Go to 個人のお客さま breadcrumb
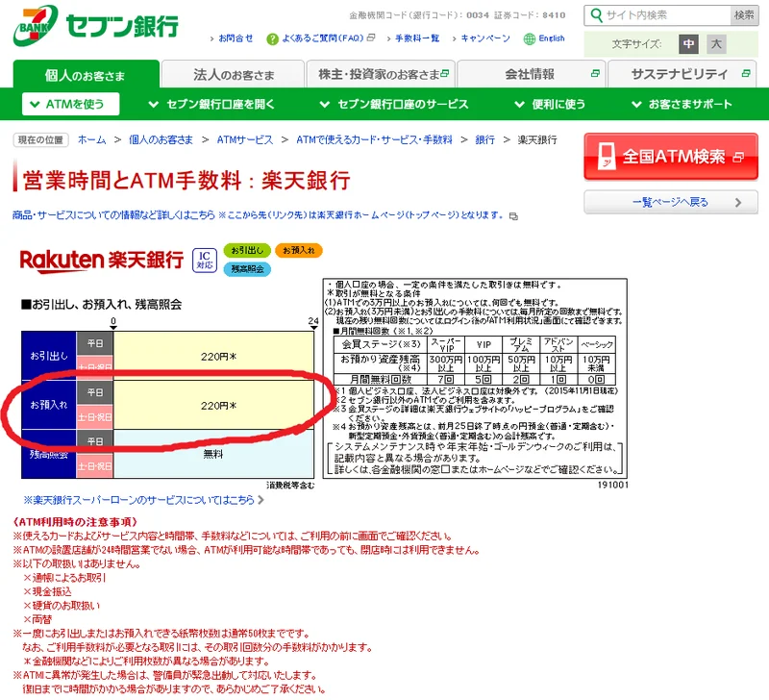Image resolution: width=769 pixels, height=700 pixels. click(161, 140)
